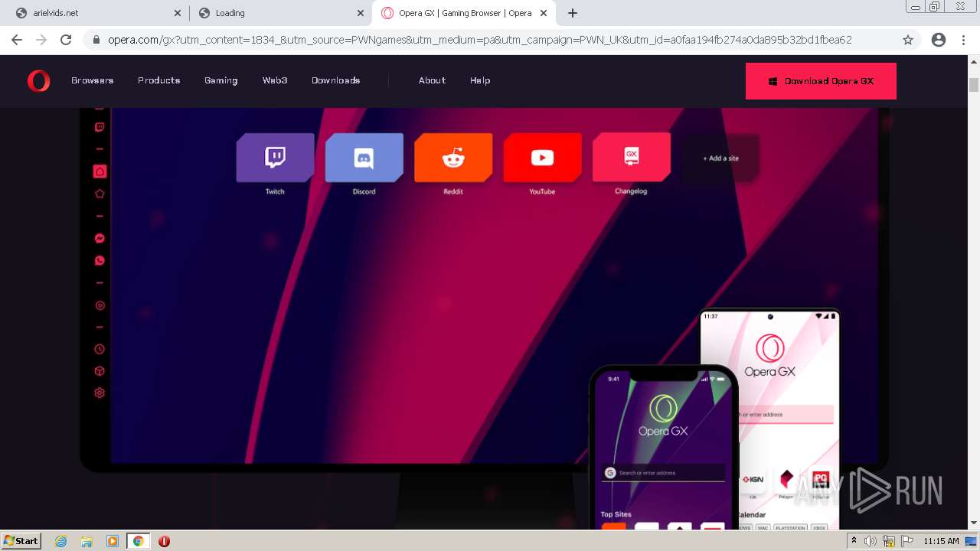Click the Messenger sidebar icon

[100, 239]
